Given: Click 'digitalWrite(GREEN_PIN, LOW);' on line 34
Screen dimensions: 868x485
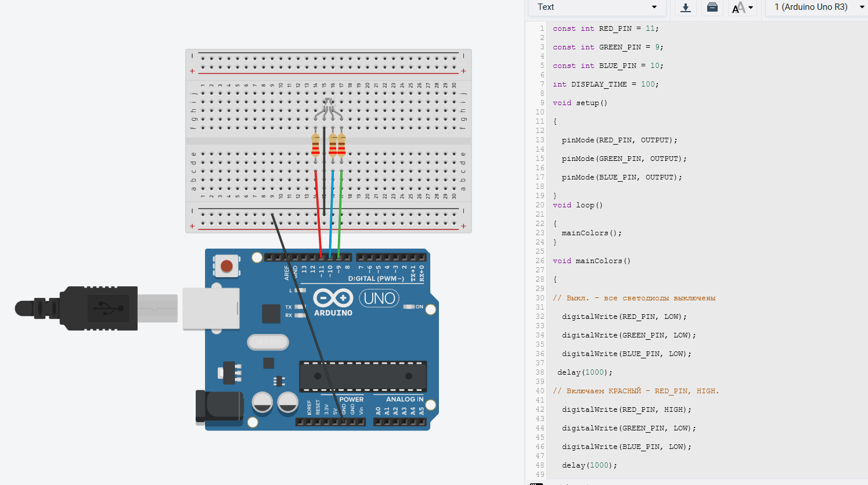Looking at the screenshot, I should (629, 335).
